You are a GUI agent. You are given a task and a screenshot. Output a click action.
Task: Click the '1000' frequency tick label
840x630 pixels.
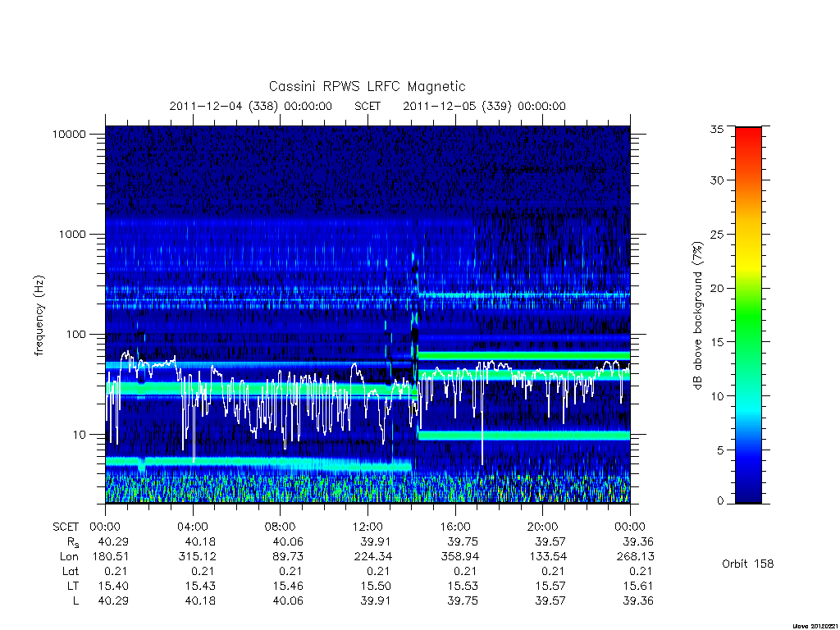(72, 235)
